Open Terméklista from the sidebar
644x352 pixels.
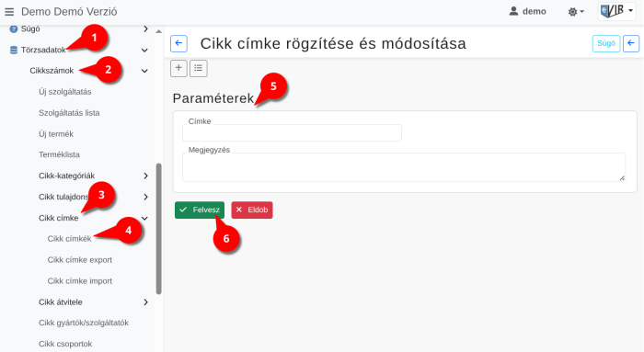click(59, 154)
